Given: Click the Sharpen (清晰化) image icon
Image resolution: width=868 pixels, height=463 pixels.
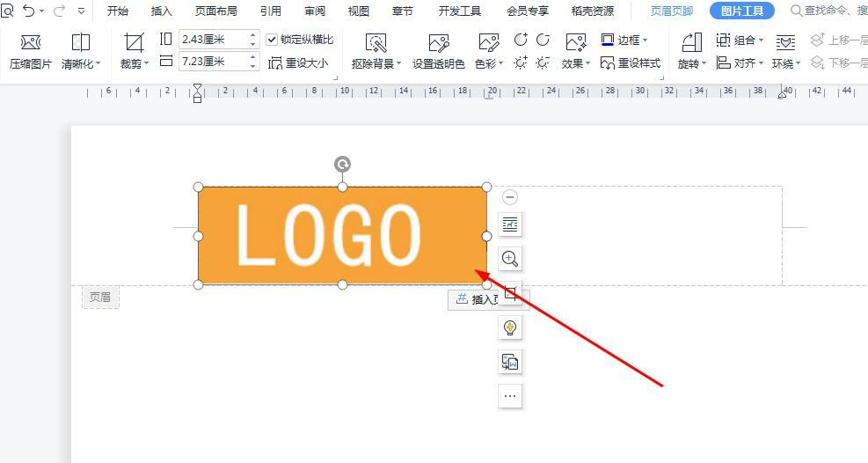Looking at the screenshot, I should [x=81, y=42].
